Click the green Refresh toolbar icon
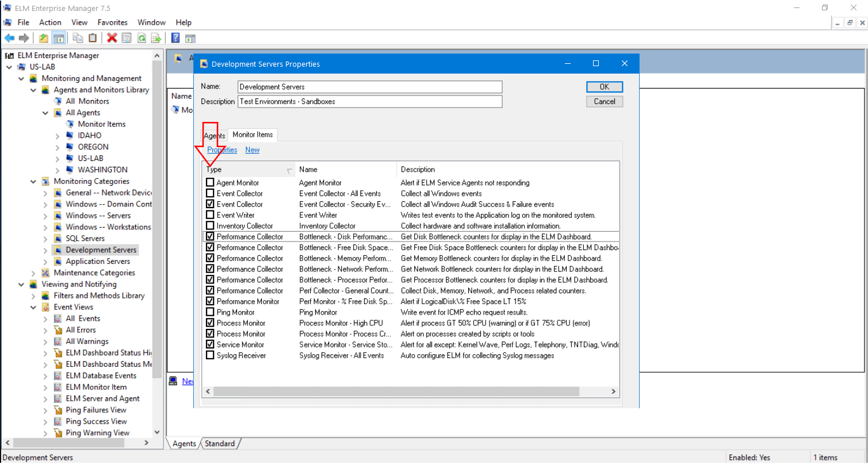868x464 pixels. pos(141,38)
